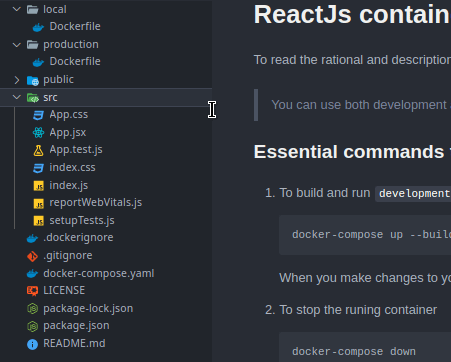Image resolution: width=451 pixels, height=362 pixels.
Task: Click the JS icon beside reportWebVitals.js
Action: (x=39, y=203)
